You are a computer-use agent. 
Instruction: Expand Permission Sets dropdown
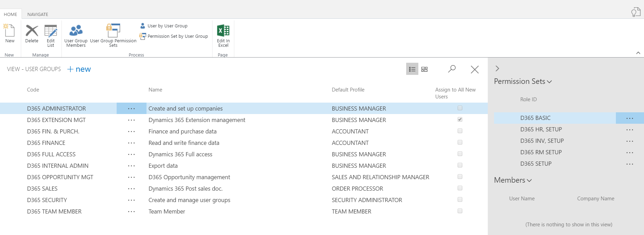[x=523, y=81]
